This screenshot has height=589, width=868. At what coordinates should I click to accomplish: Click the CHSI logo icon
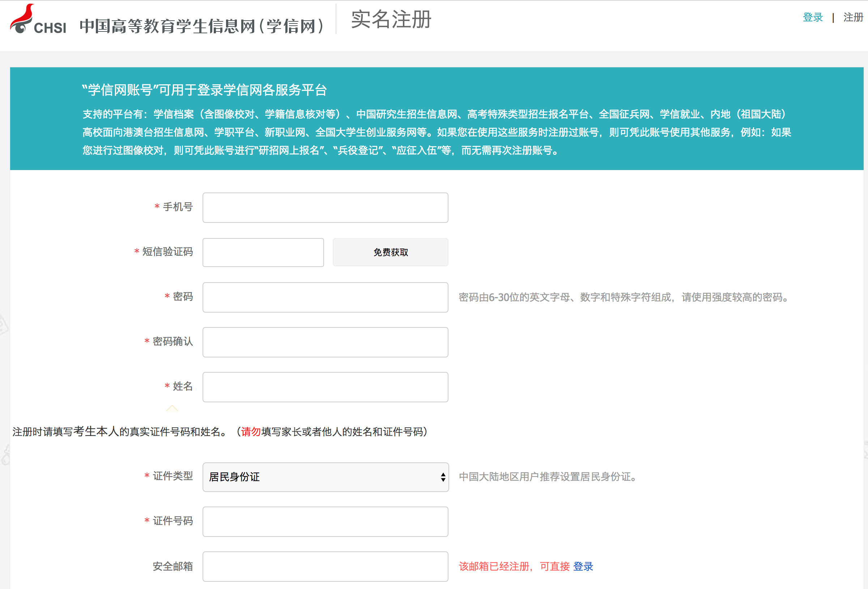click(38, 20)
